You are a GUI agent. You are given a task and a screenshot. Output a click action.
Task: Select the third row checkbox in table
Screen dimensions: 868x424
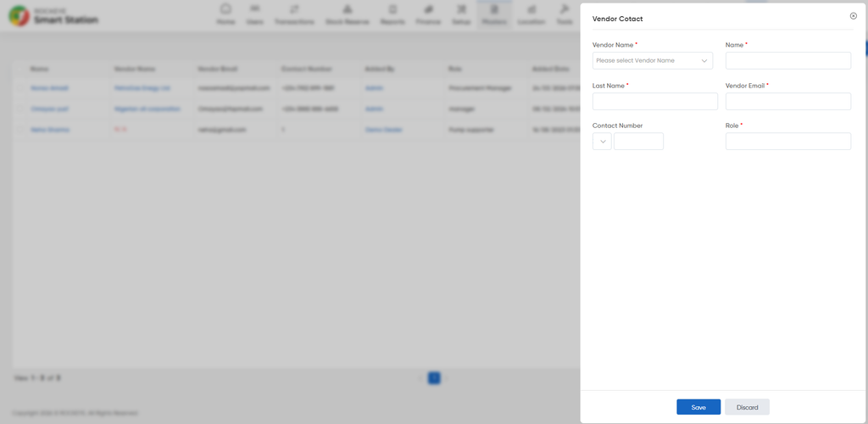[20, 130]
